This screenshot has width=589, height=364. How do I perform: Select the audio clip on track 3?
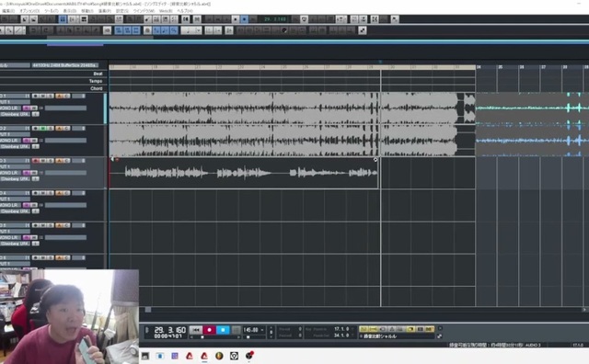coord(244,173)
